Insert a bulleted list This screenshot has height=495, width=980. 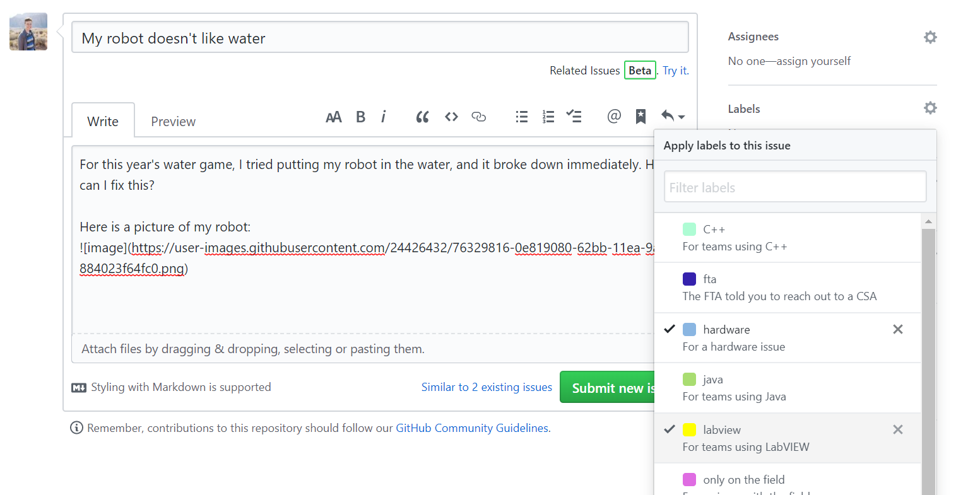coord(522,117)
